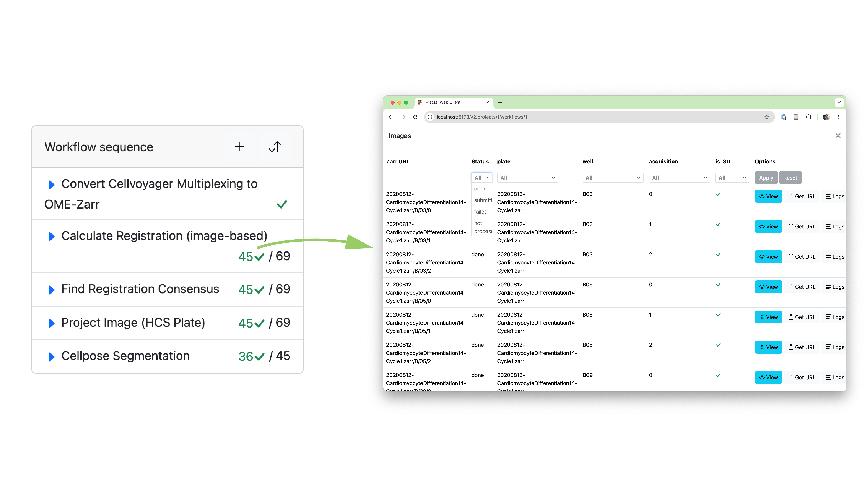
Task: Open Chrome three-dot menu
Action: pos(839,117)
